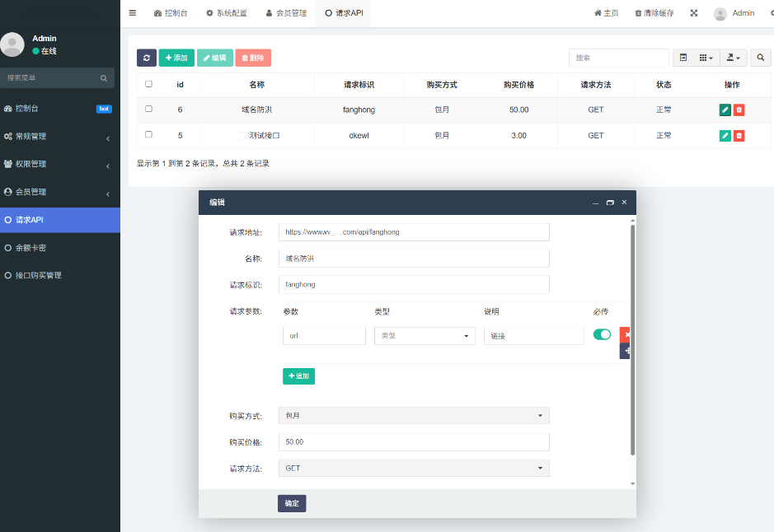Sort by the 购买价格 column header
The height and width of the screenshot is (532, 774).
point(518,85)
